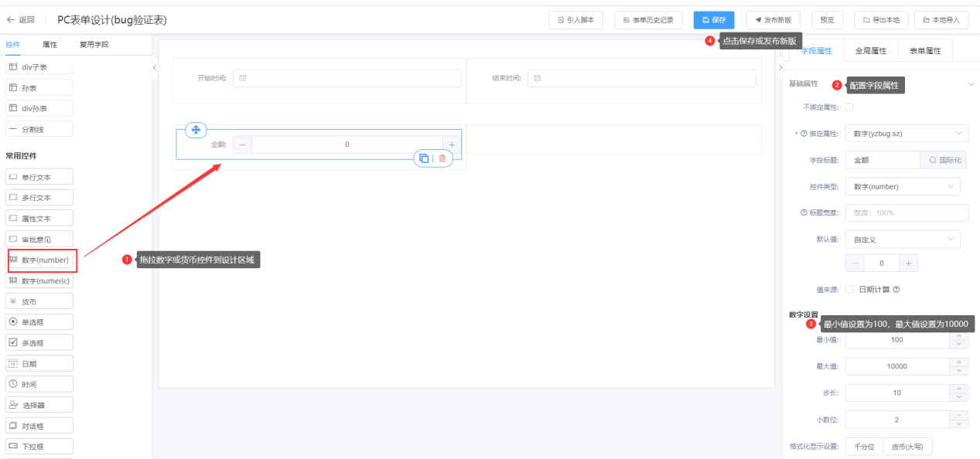Click the 字段标题 input with 金额

(x=882, y=160)
